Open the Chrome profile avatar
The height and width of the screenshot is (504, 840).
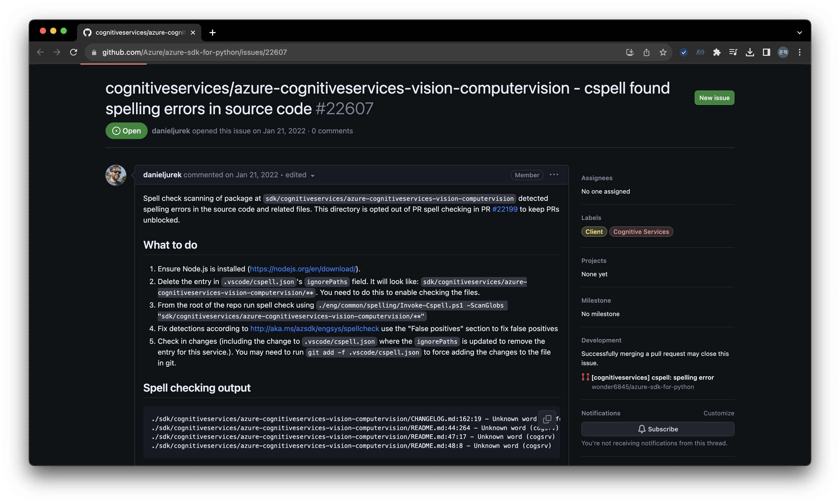[x=783, y=52]
